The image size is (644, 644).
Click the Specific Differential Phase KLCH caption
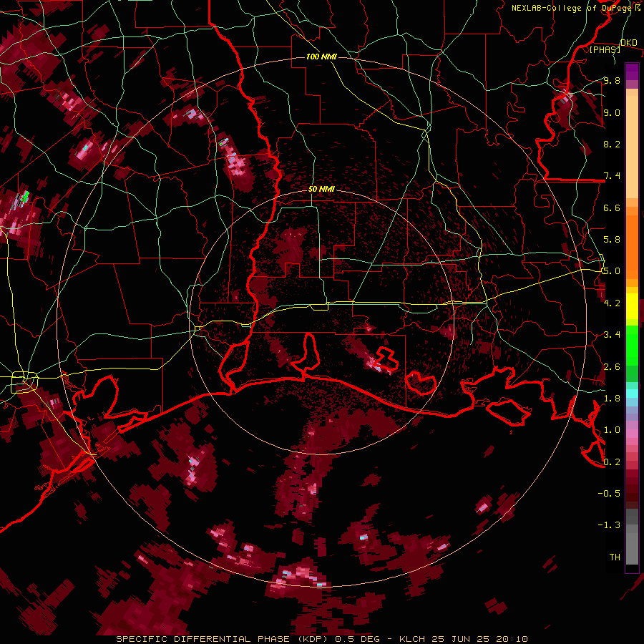(x=321, y=639)
